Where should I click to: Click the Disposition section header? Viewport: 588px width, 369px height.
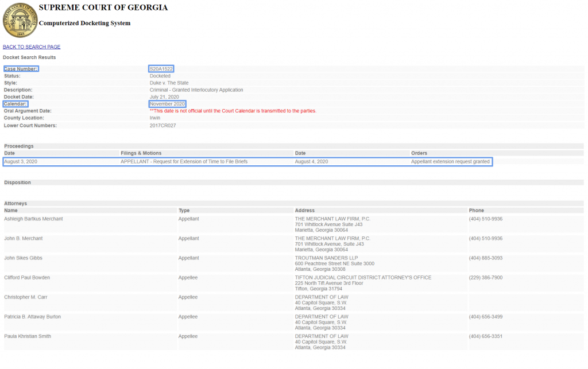[x=18, y=182]
